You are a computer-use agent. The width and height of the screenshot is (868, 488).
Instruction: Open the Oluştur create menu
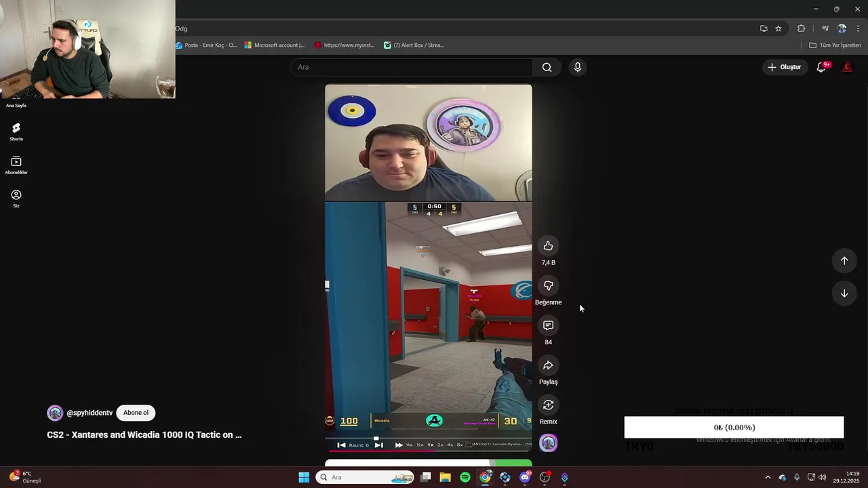point(785,67)
